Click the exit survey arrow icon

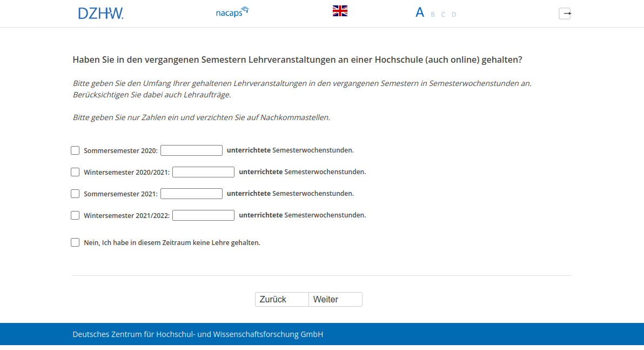(x=565, y=14)
